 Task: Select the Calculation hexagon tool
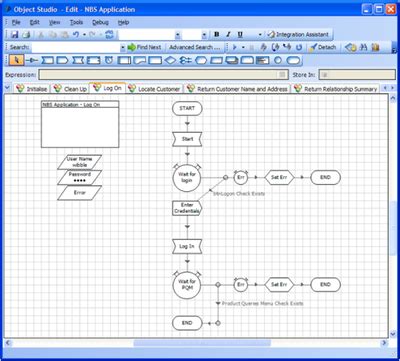(201, 60)
